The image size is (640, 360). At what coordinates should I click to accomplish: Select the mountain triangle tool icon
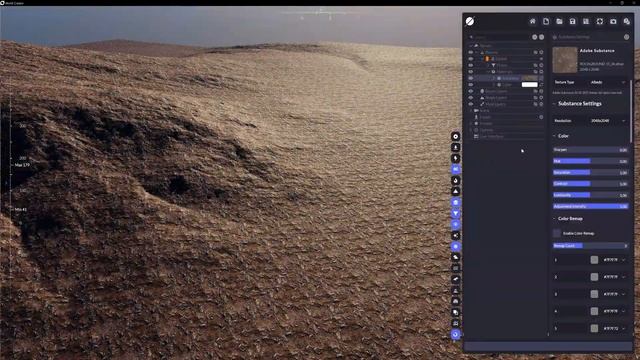pos(456,191)
